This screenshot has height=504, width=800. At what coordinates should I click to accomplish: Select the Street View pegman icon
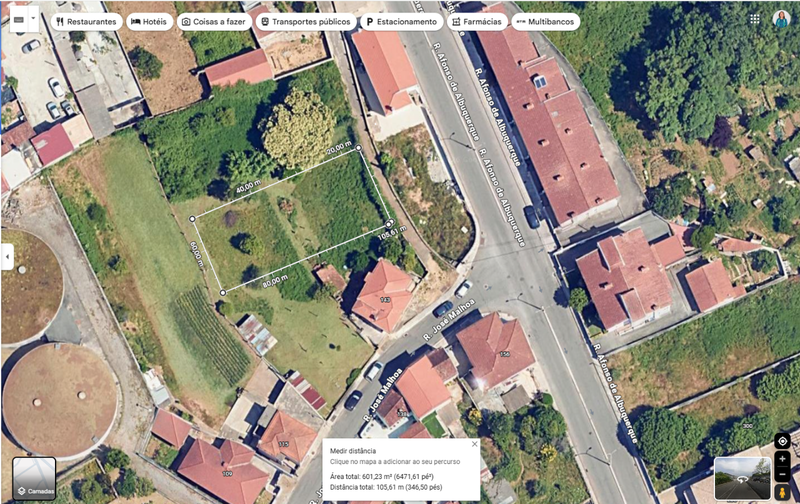coord(782,492)
